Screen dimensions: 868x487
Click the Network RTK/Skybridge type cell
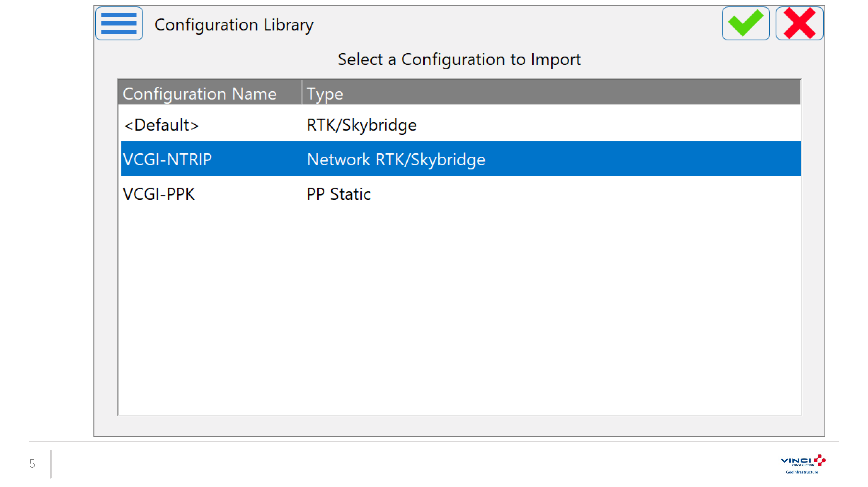(x=396, y=160)
